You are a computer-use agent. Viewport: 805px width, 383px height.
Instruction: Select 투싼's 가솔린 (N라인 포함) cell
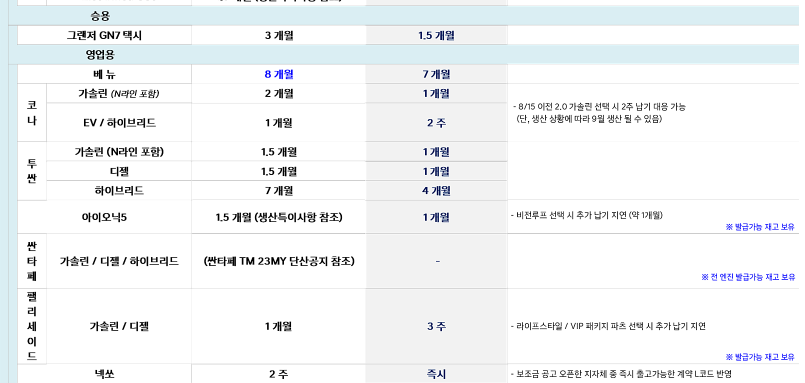click(x=119, y=151)
